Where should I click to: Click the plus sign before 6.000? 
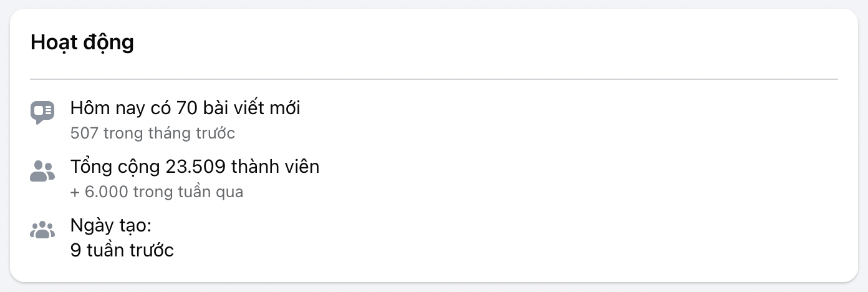(x=74, y=192)
